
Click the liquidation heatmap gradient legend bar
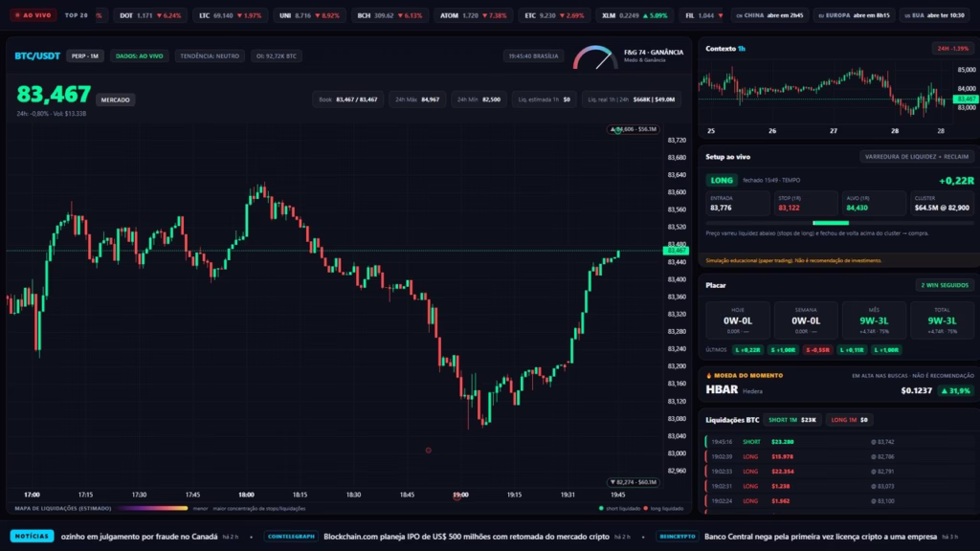click(152, 509)
